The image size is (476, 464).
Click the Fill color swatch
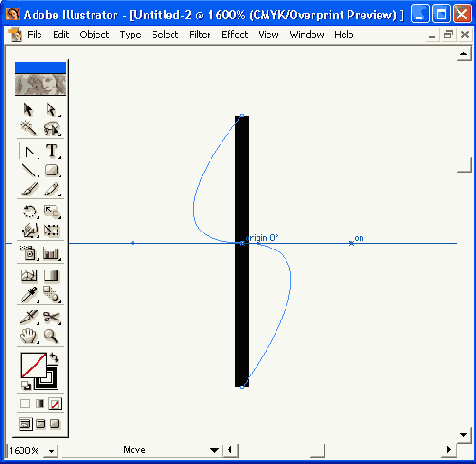(x=33, y=365)
